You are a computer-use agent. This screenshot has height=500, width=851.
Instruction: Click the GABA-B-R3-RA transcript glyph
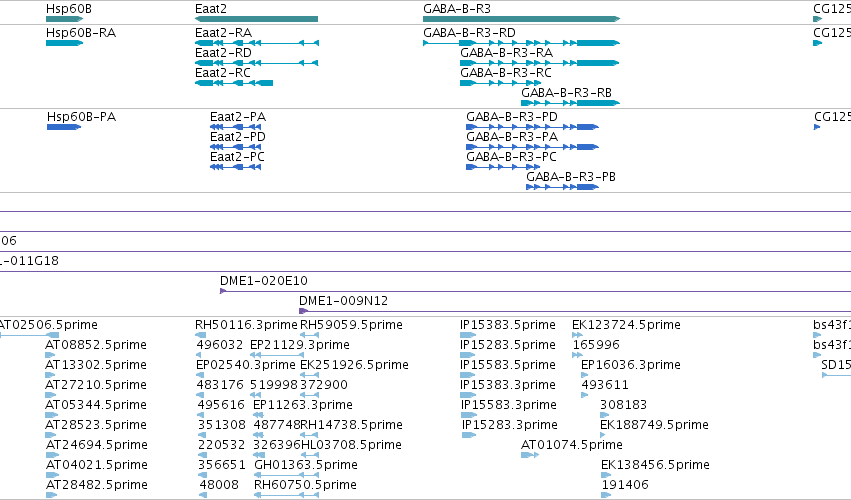point(539,63)
